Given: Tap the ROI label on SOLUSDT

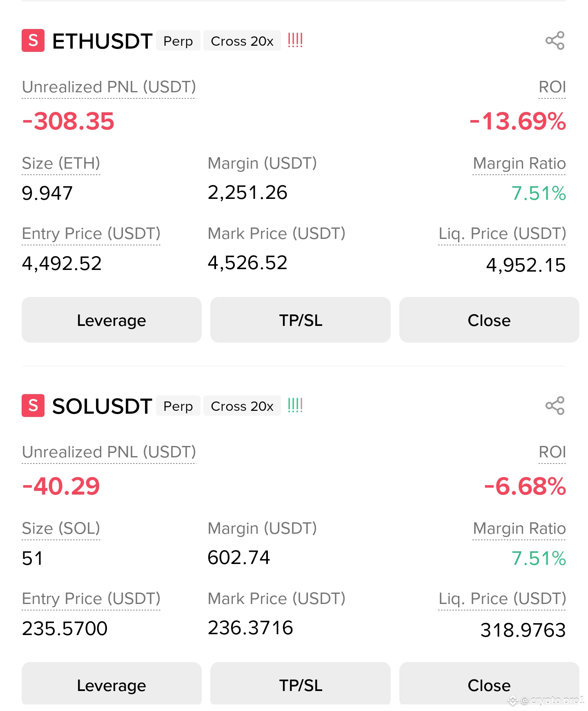Looking at the screenshot, I should [552, 452].
